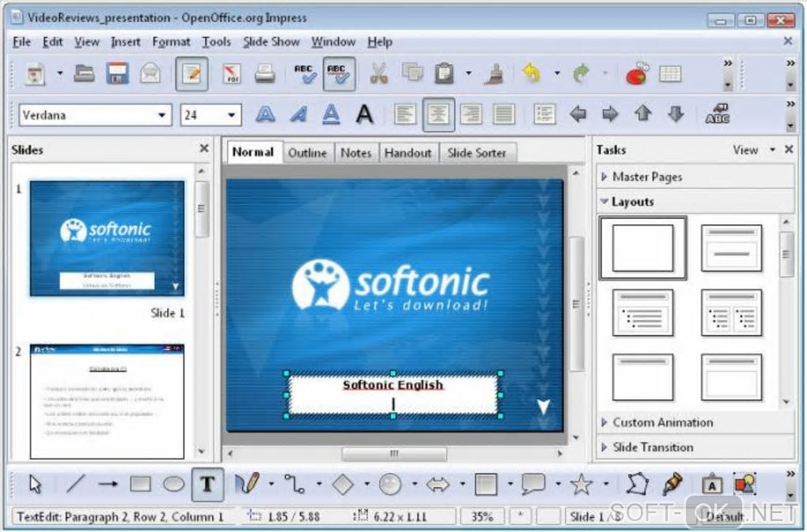Open the File menu
The image size is (807, 532).
point(21,42)
